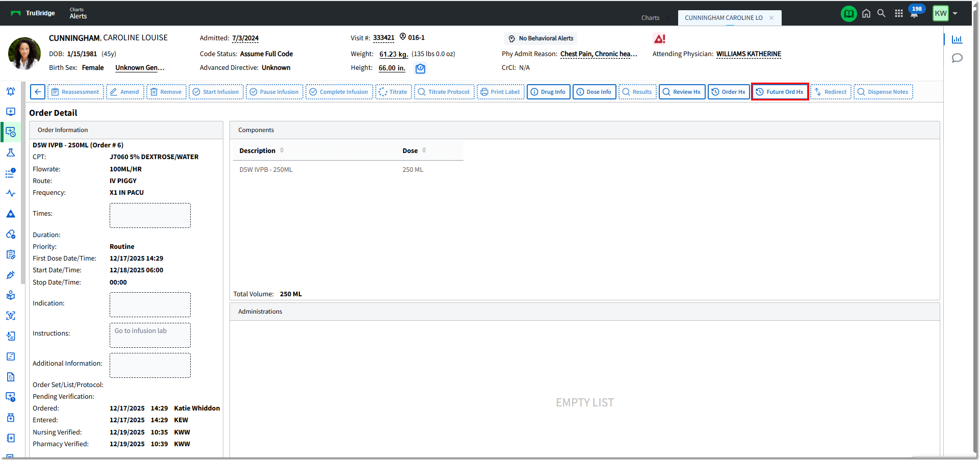Open Drug Info for this order
Image resolution: width=980 pixels, height=461 pixels.
pyautogui.click(x=548, y=92)
